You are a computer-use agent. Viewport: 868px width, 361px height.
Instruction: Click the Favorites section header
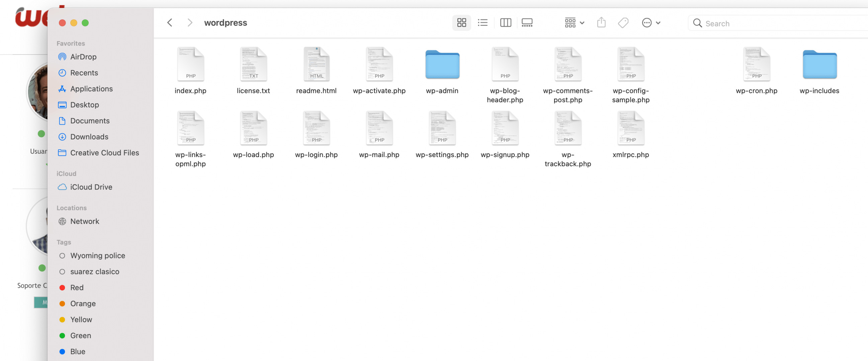pos(71,43)
